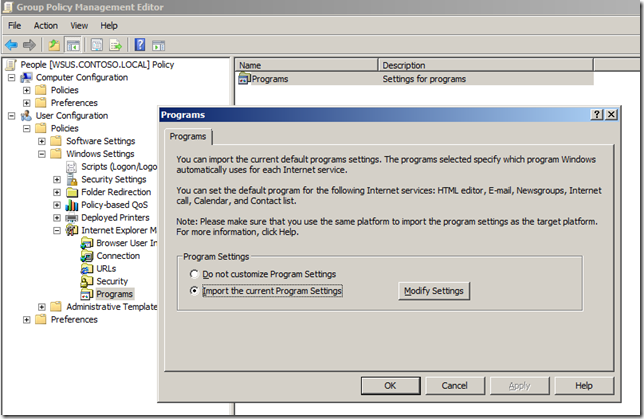Viewport: 644px width, 419px height.
Task: Click the blue Help toolbar icon
Action: pyautogui.click(x=139, y=45)
